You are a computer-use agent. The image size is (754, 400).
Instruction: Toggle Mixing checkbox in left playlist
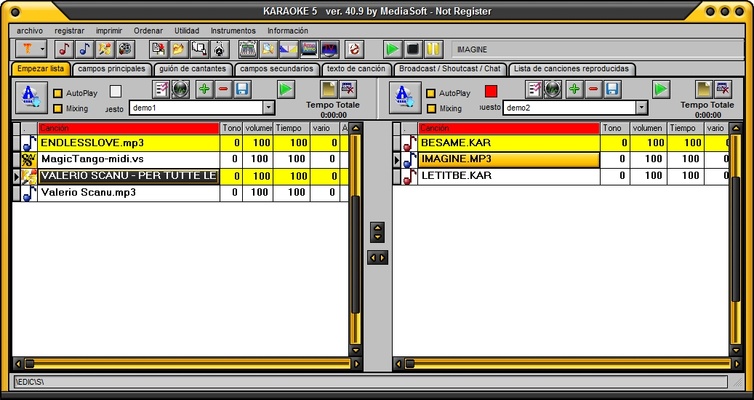pyautogui.click(x=58, y=108)
